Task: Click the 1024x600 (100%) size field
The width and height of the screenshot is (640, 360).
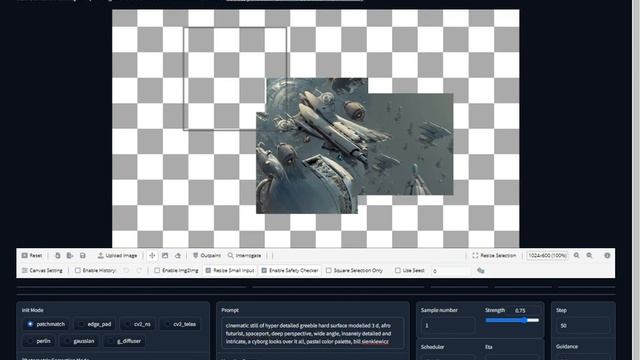Action: point(547,256)
